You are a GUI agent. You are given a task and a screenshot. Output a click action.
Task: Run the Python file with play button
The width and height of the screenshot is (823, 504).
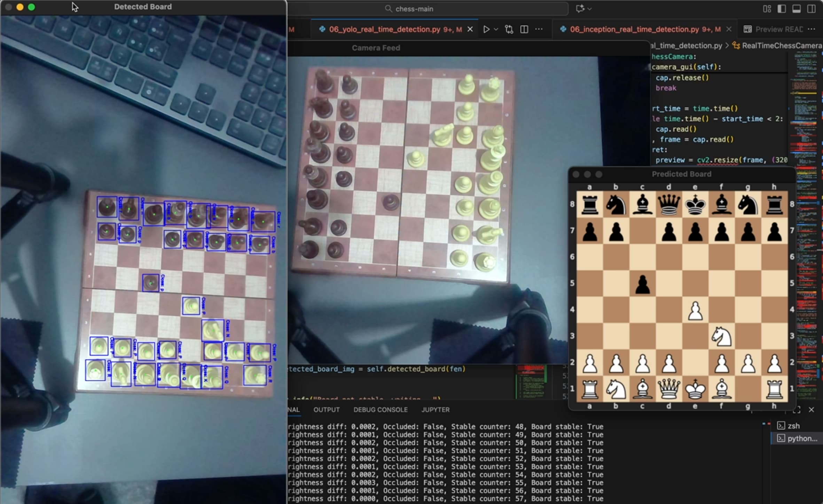(x=486, y=29)
